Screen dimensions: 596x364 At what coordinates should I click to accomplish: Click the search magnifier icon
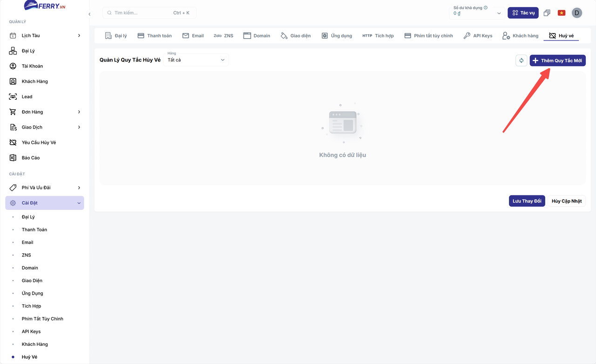(109, 13)
